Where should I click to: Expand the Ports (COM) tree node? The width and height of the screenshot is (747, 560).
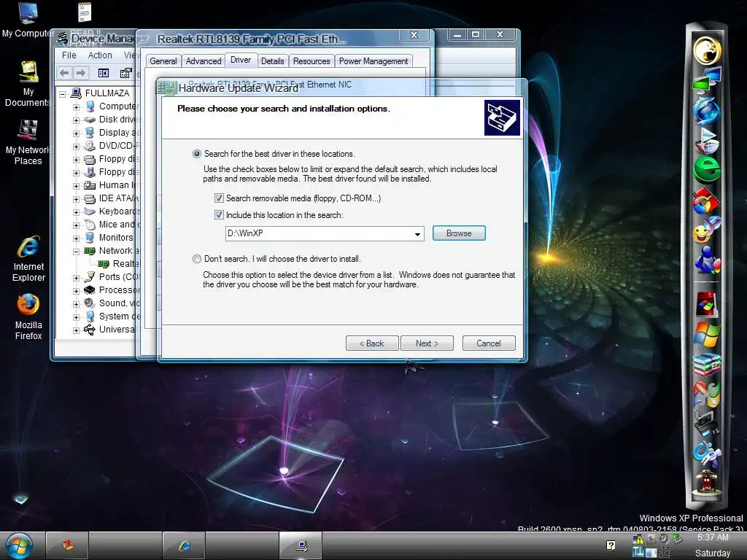click(x=76, y=278)
